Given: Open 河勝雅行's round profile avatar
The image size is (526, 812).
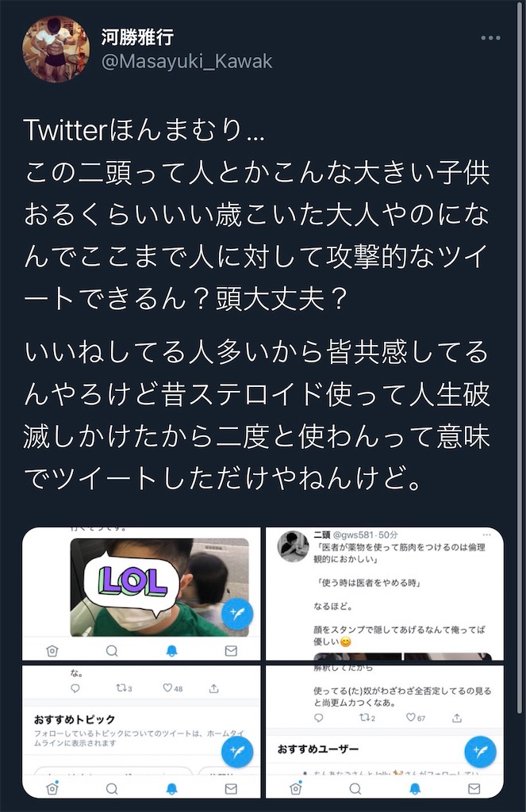Looking at the screenshot, I should pyautogui.click(x=56, y=49).
